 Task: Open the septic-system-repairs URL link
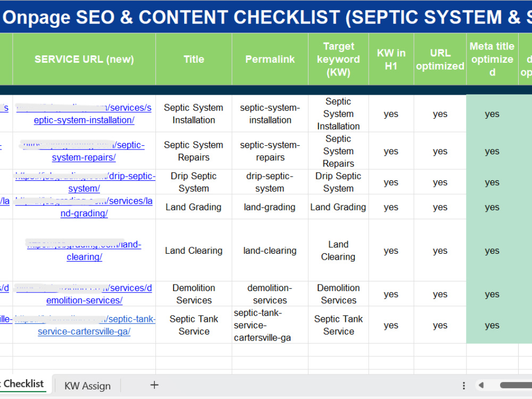click(84, 151)
